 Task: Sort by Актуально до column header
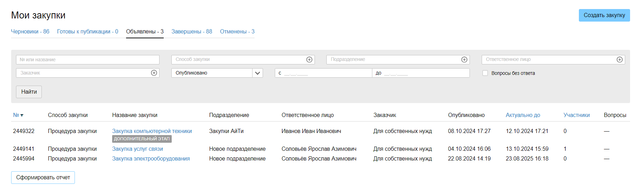point(523,115)
